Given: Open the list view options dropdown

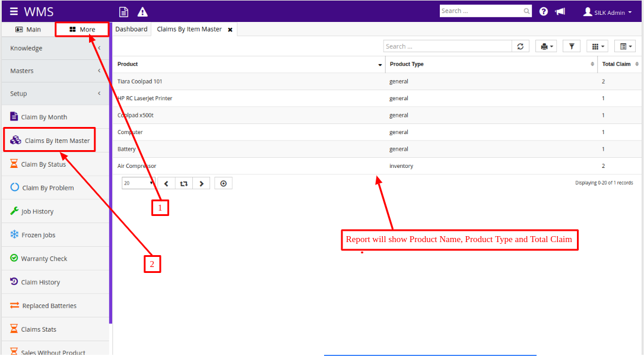Looking at the screenshot, I should click(x=625, y=46).
